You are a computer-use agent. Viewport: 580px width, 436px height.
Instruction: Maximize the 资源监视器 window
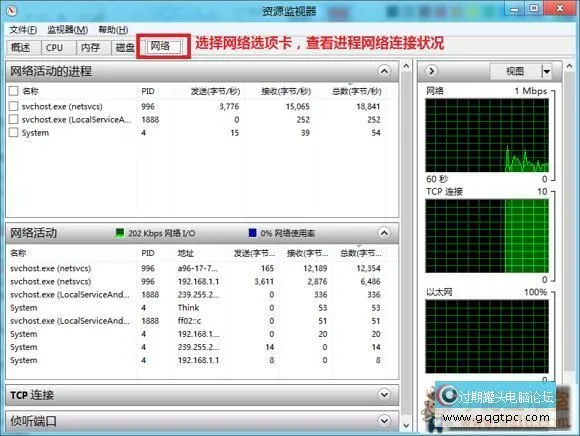pos(534,8)
